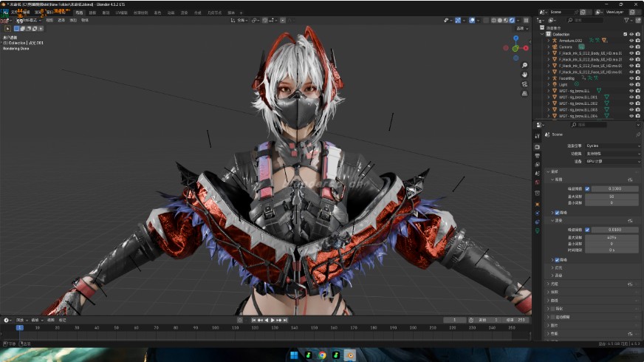
Task: Click the pan view hand icon
Action: click(524, 74)
